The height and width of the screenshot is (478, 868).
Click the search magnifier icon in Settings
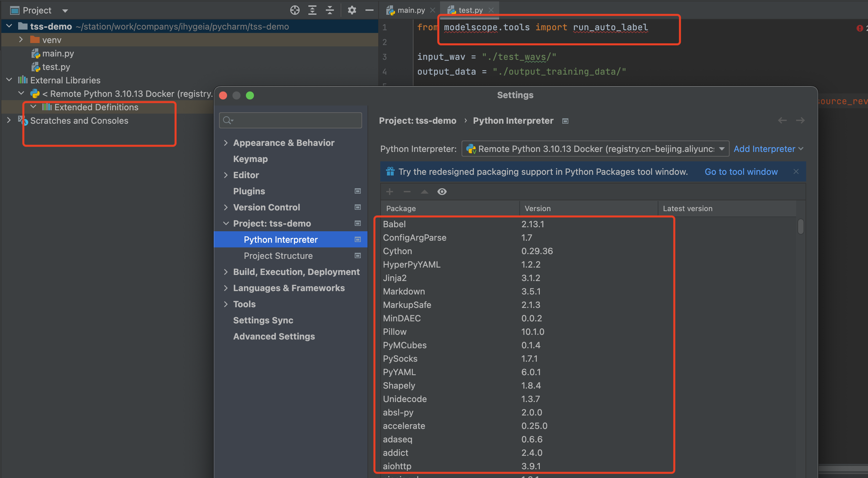(x=228, y=120)
